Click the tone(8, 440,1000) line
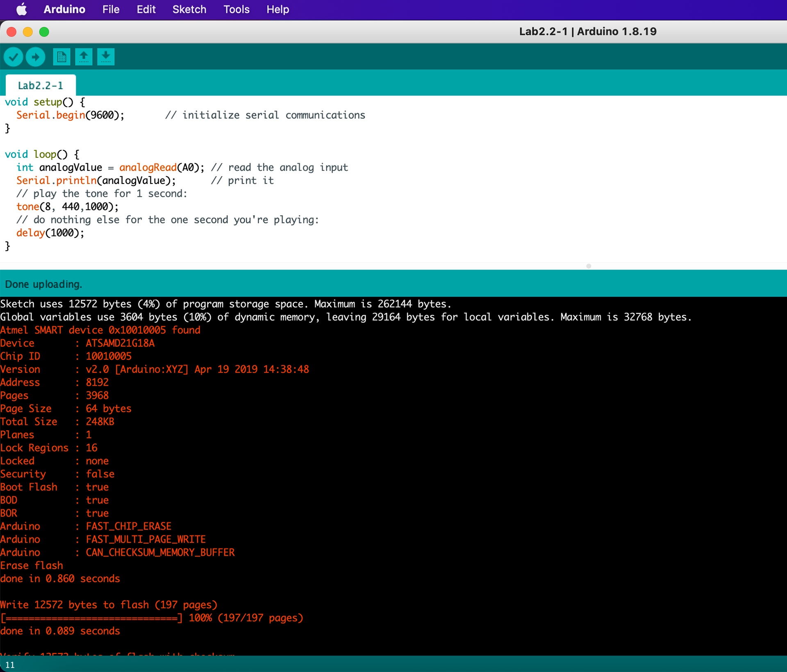 pos(68,207)
